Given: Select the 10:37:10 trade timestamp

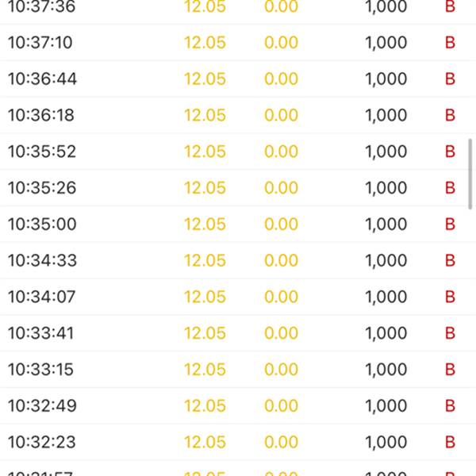Looking at the screenshot, I should click(x=40, y=43).
